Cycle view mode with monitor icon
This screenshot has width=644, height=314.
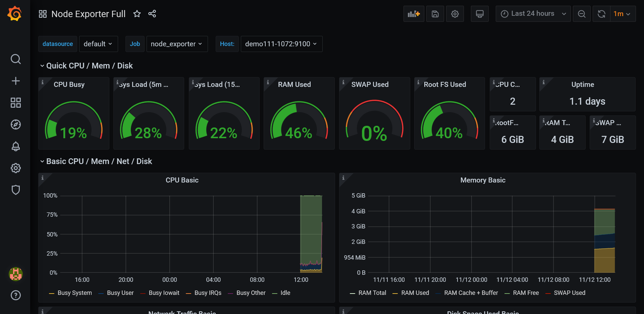(x=480, y=14)
